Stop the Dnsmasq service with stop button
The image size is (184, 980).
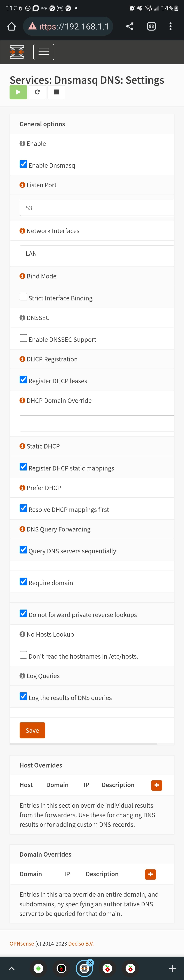pos(56,92)
